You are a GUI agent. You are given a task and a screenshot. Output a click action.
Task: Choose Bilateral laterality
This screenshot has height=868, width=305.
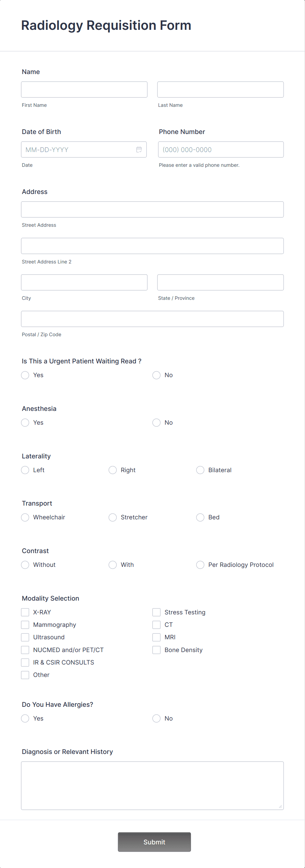click(200, 470)
